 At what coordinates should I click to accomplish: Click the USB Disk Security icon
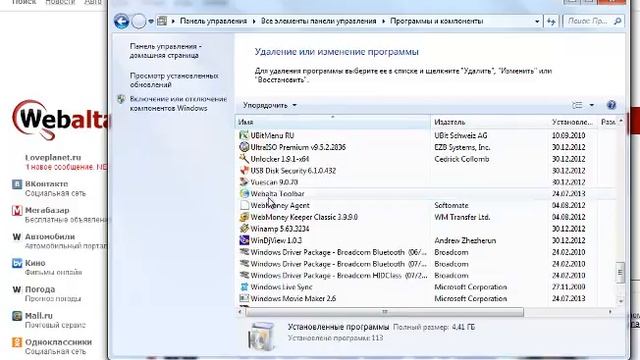coord(244,170)
